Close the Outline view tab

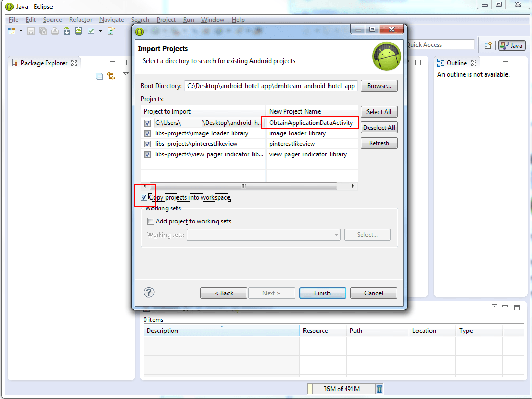[474, 63]
